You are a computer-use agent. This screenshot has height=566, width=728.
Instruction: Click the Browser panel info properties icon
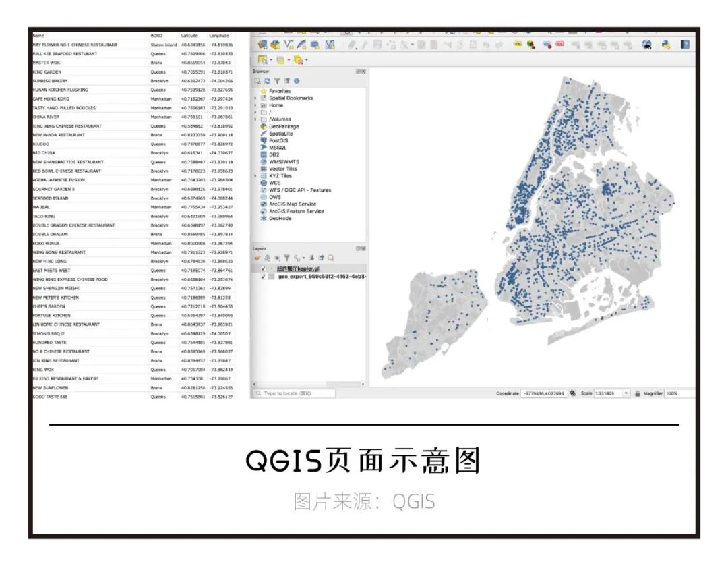tap(297, 81)
